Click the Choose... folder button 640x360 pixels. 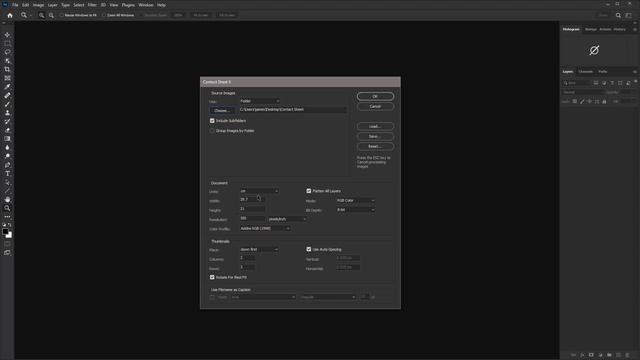pyautogui.click(x=222, y=111)
